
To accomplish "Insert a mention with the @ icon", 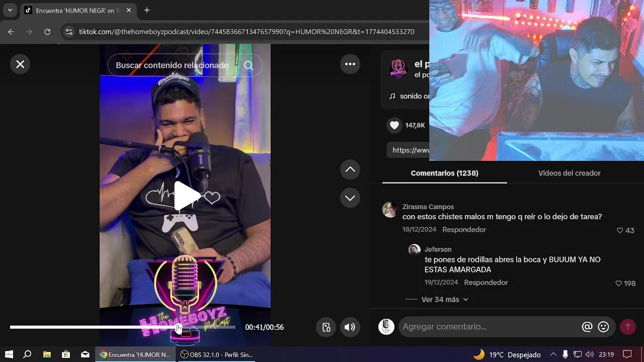I will click(x=587, y=327).
